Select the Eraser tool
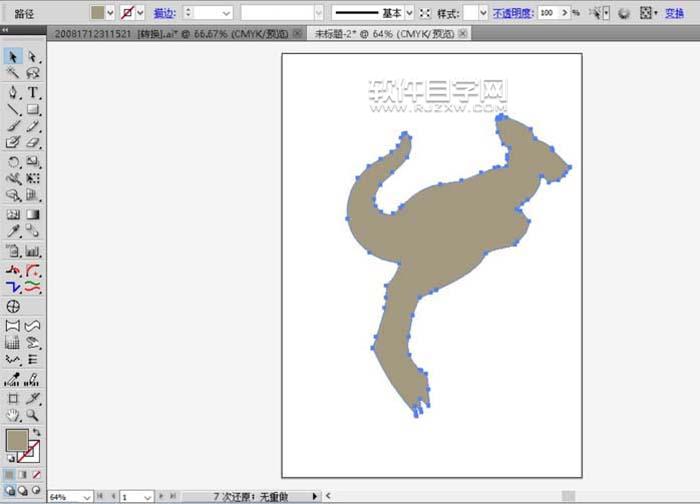700x504 pixels. (x=33, y=142)
